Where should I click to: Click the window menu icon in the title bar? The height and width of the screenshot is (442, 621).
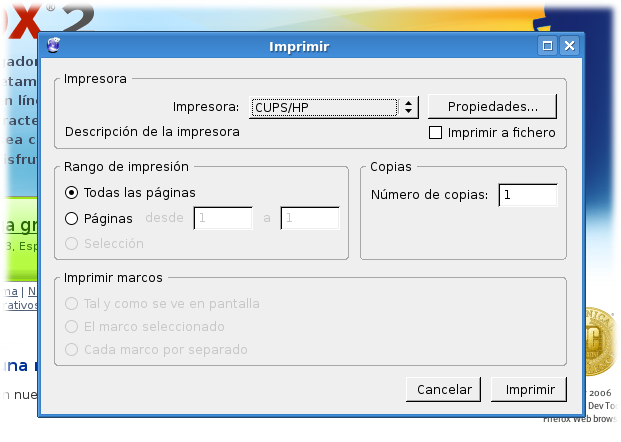tap(54, 46)
